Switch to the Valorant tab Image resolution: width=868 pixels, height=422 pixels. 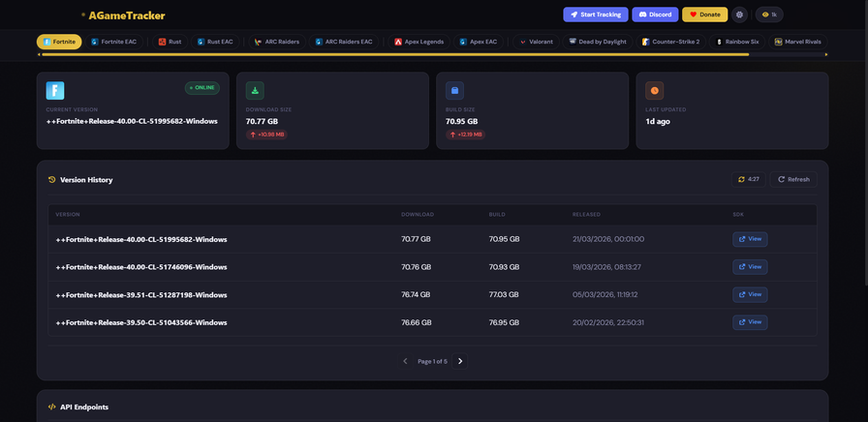pos(536,42)
